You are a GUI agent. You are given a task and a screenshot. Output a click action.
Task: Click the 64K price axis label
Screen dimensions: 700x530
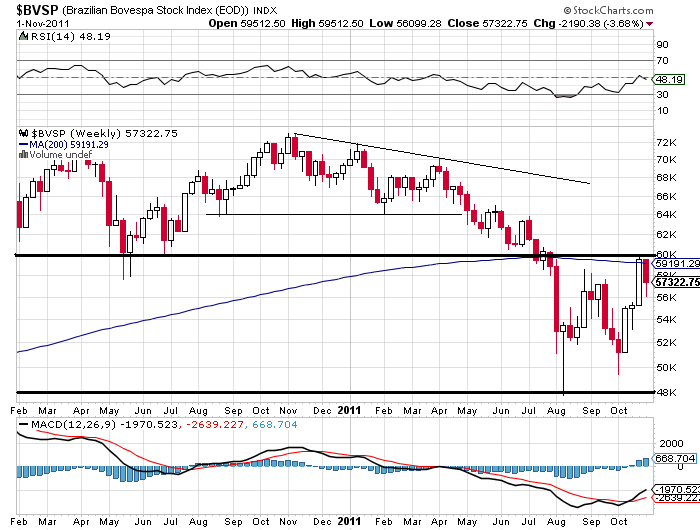[x=667, y=215]
